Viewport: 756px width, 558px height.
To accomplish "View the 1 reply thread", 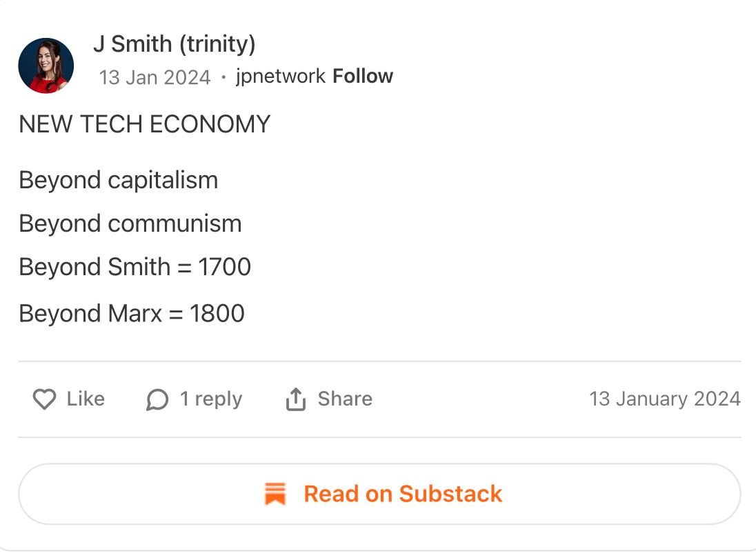I will [210, 399].
